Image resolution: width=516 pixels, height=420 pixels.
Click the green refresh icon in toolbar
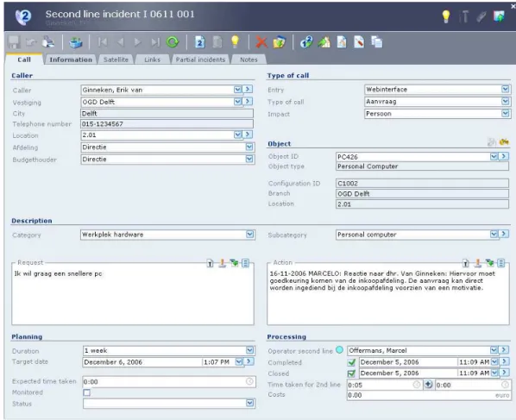coord(173,42)
